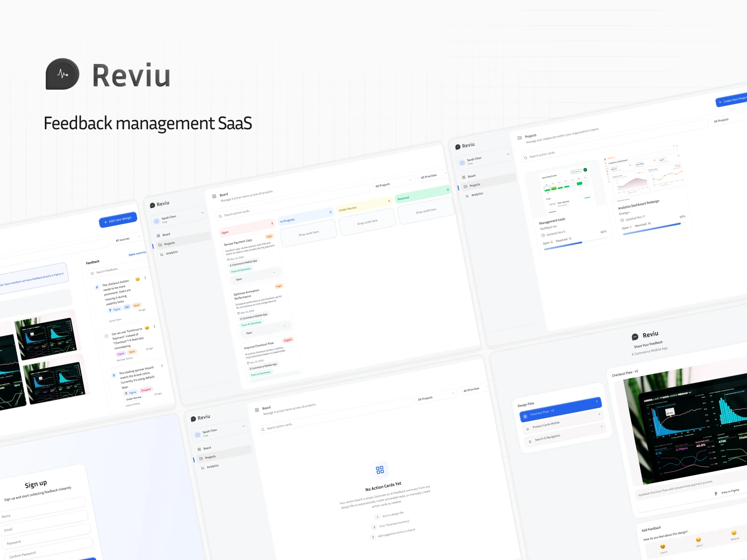Click Projects header icon beside 'Manage and collaborate'
Image resolution: width=747 pixels, height=560 pixels.
coord(520,138)
